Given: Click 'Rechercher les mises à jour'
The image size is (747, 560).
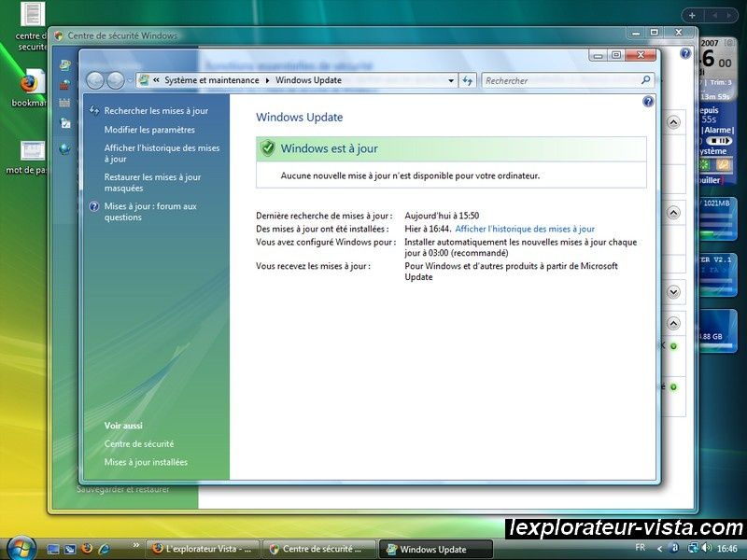Looking at the screenshot, I should pos(156,110).
